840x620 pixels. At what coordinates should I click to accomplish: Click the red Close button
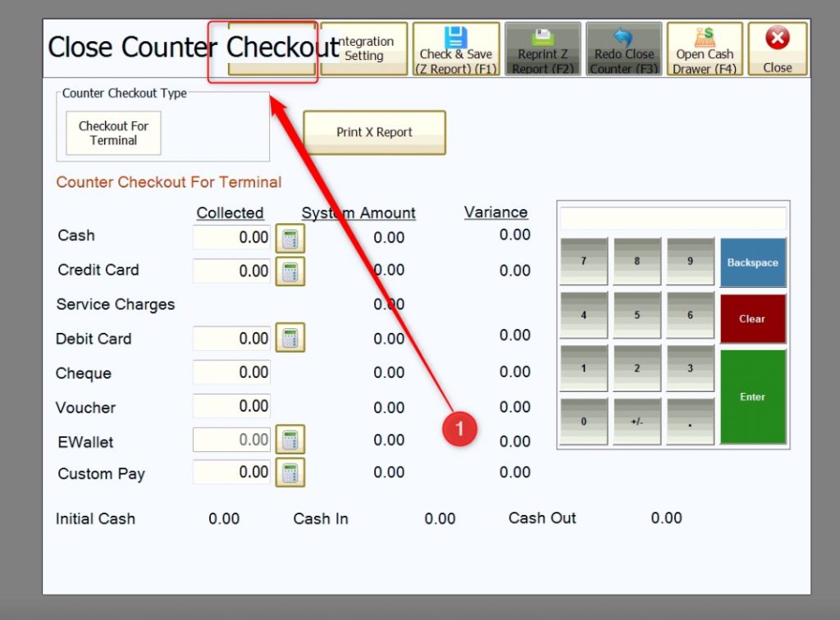click(777, 49)
